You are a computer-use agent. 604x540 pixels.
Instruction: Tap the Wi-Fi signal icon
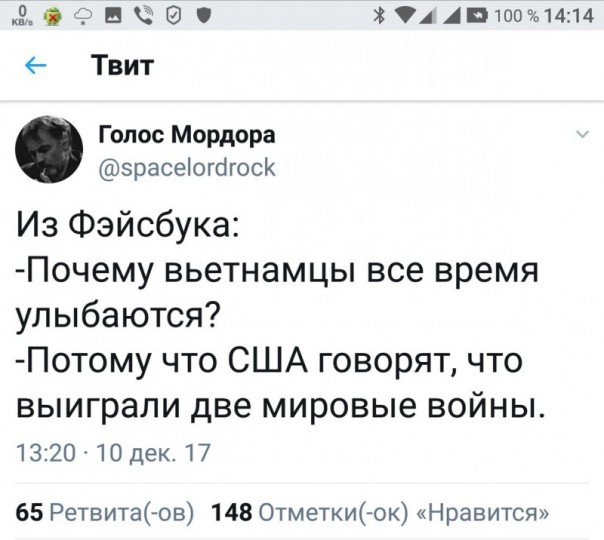pos(409,17)
